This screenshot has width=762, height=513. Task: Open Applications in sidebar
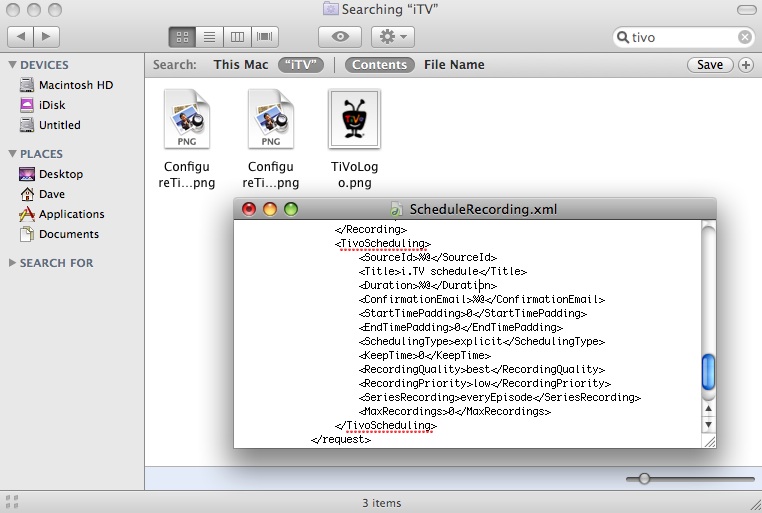(72, 214)
